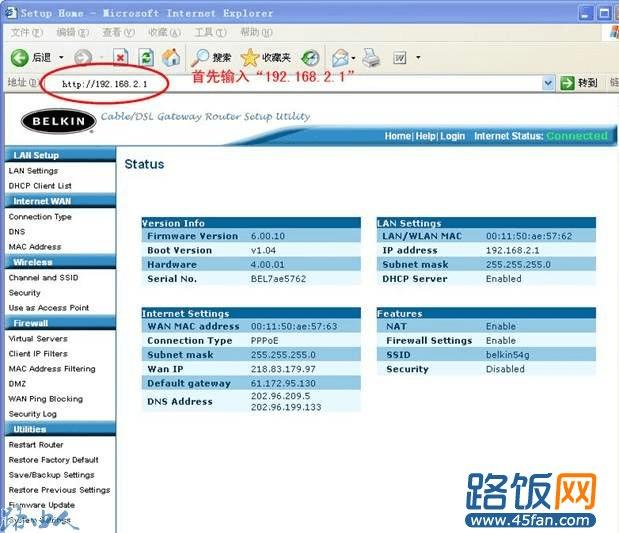Open Use as Access Point
619x533 pixels.
coord(49,308)
